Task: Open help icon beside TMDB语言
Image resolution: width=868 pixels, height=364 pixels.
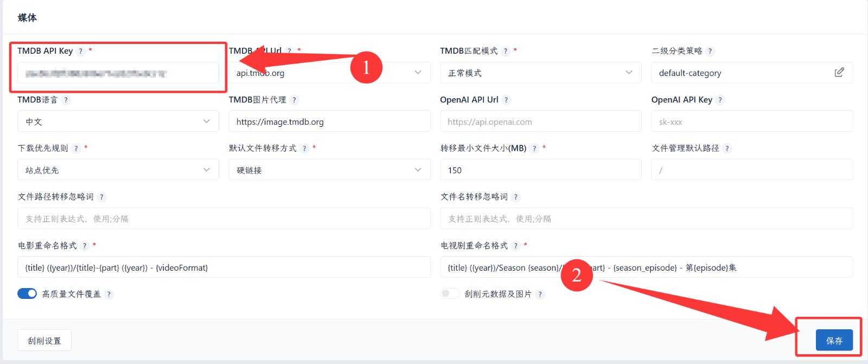Action: tap(66, 100)
